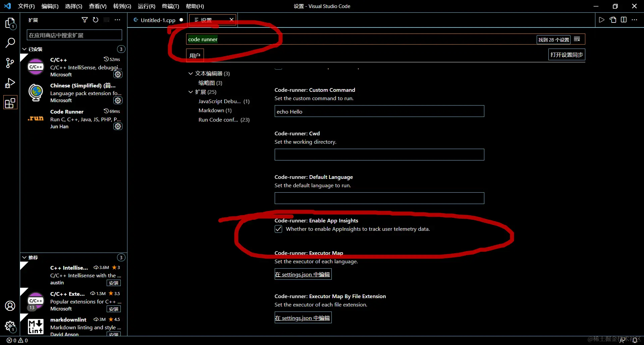
Task: Close the 设置 tab
Action: coord(231,20)
